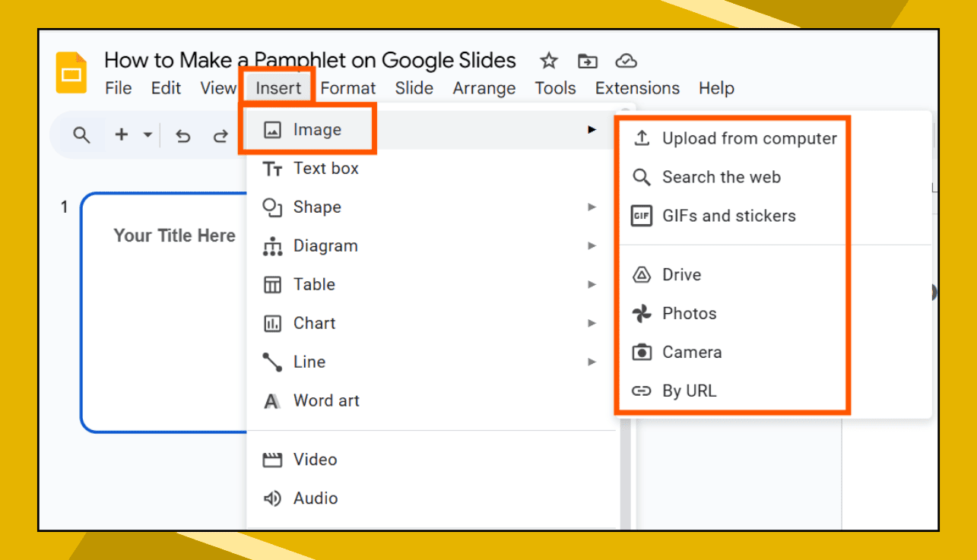Image resolution: width=977 pixels, height=560 pixels.
Task: Open the Format menu
Action: 347,88
